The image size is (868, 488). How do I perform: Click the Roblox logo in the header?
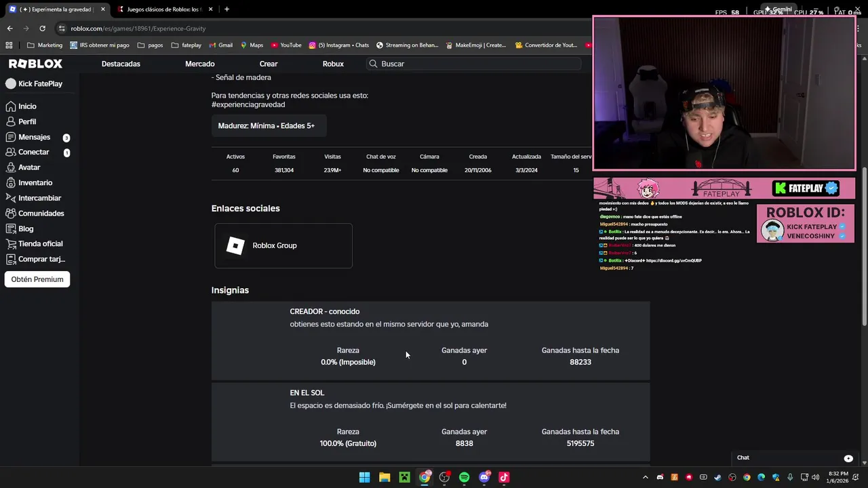(x=35, y=64)
